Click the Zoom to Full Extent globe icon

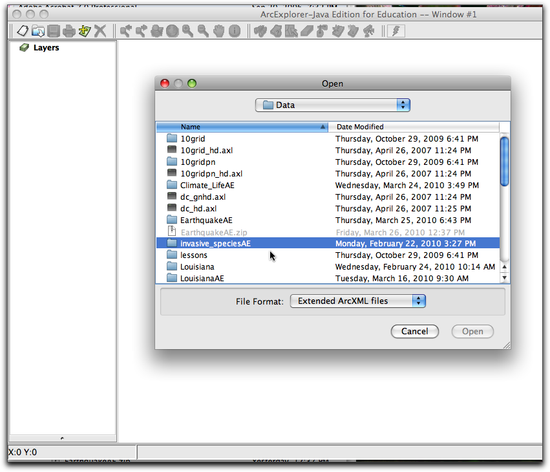coord(172,31)
